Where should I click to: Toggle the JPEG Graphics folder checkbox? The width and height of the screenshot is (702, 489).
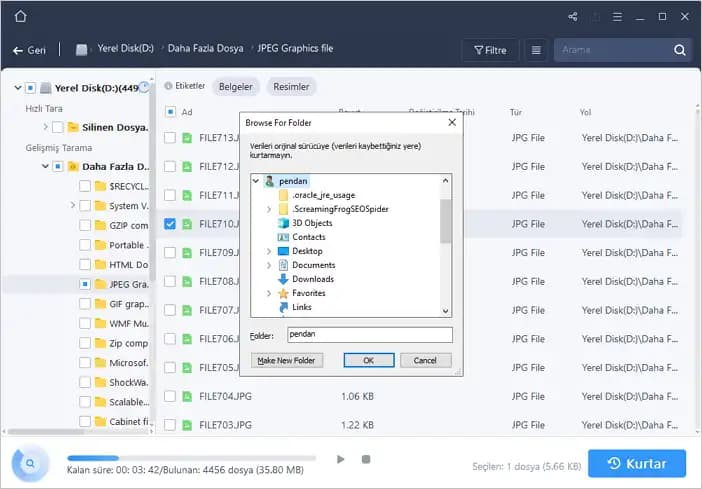[86, 285]
